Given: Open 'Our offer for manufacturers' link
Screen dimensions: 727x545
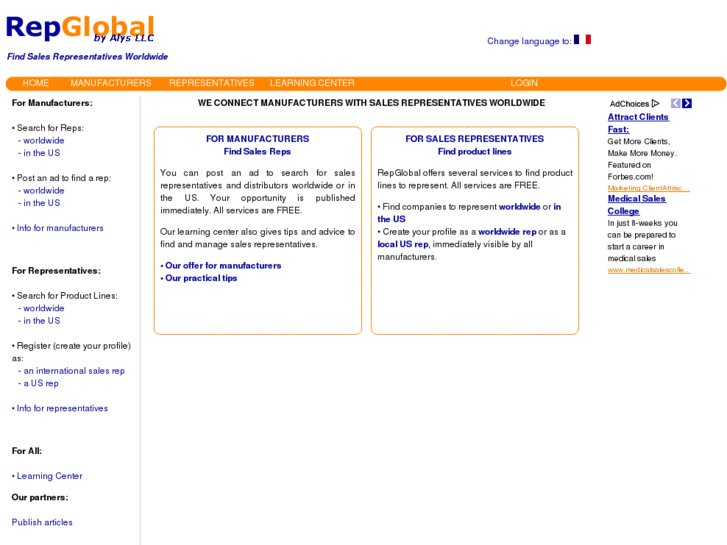Looking at the screenshot, I should [x=223, y=266].
